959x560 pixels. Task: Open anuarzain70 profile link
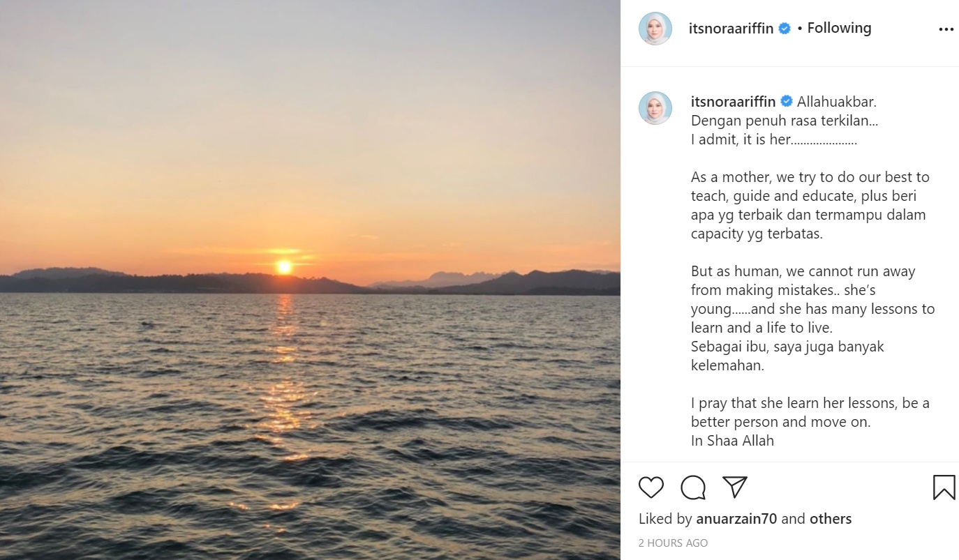[x=736, y=519]
